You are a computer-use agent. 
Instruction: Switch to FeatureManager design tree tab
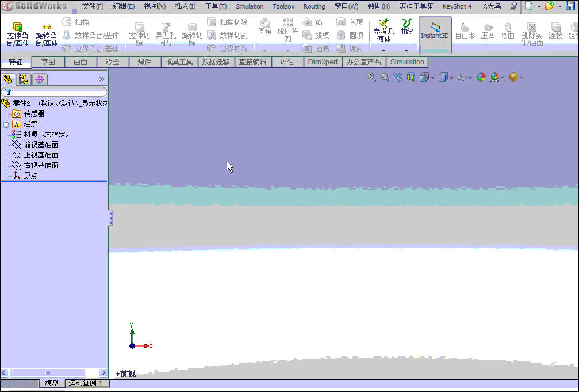tap(7, 79)
